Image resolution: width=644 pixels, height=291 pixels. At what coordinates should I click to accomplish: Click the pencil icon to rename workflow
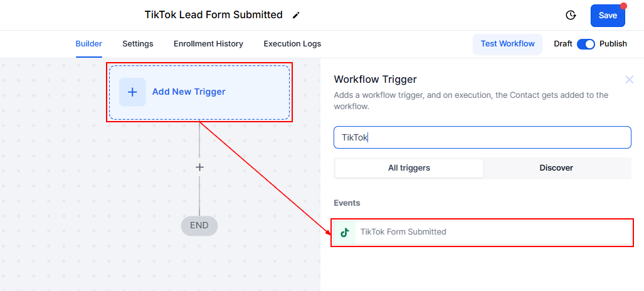[x=296, y=15]
